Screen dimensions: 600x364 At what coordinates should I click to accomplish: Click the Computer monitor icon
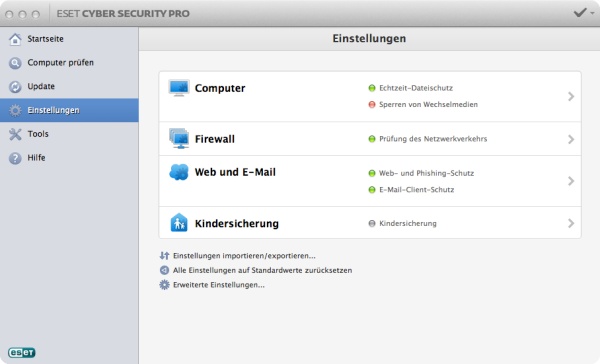point(179,88)
